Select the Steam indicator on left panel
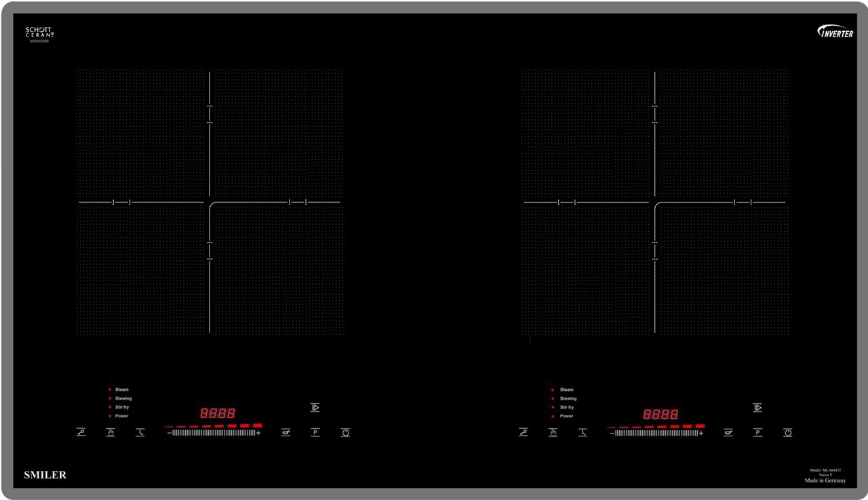Screen dimensions: 868x500 [x=118, y=390]
